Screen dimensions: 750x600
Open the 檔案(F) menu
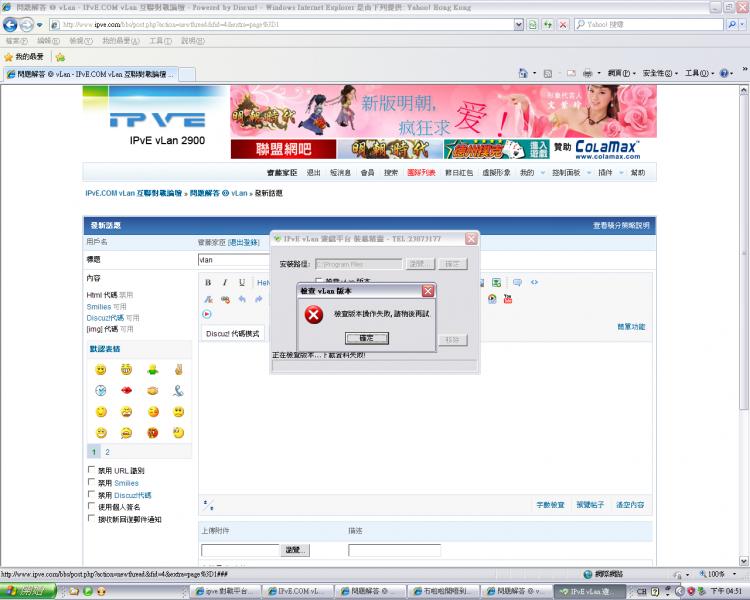pos(17,41)
